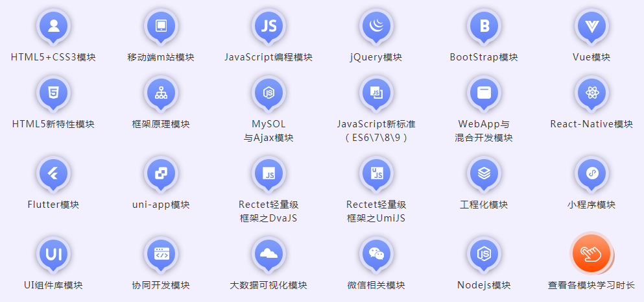Screen dimensions: 644x302
Task: Click the Nodejs模块 label
Action: (x=484, y=285)
